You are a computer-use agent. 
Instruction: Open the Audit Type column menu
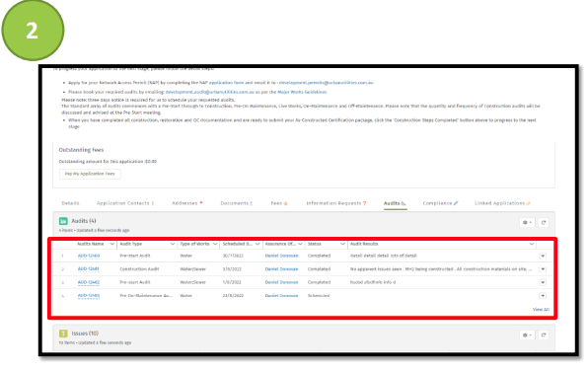pyautogui.click(x=173, y=244)
